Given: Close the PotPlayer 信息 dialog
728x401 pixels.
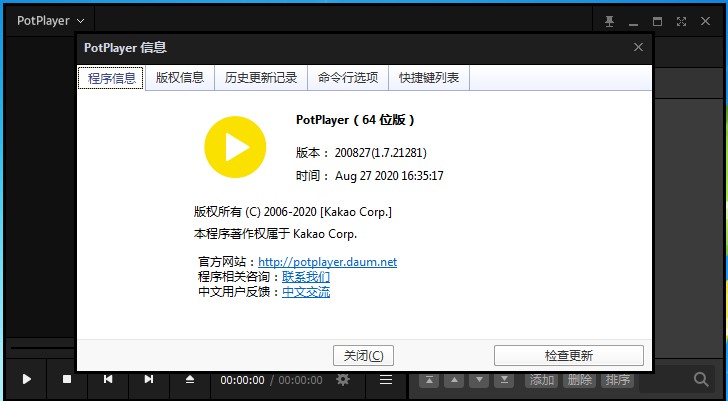Looking at the screenshot, I should click(x=638, y=47).
